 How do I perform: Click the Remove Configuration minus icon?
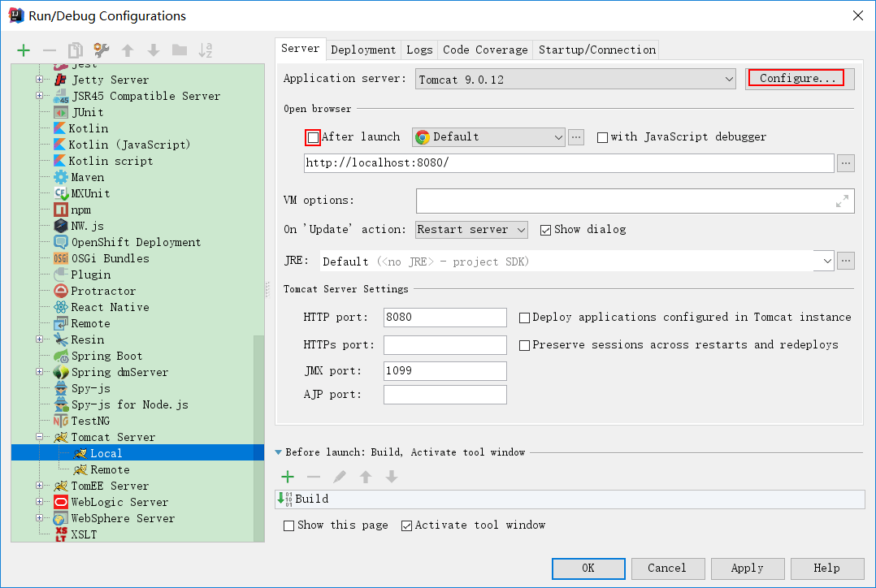[49, 51]
